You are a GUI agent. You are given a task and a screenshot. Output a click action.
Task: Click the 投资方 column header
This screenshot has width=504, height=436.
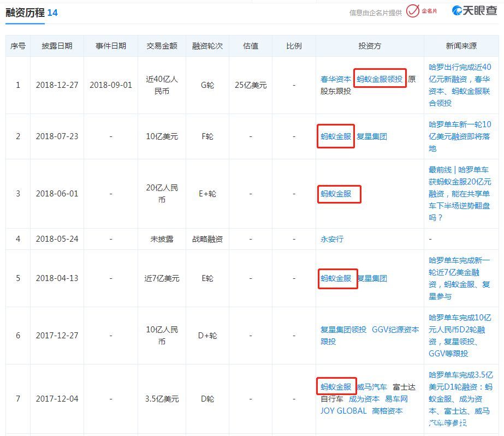[370, 46]
